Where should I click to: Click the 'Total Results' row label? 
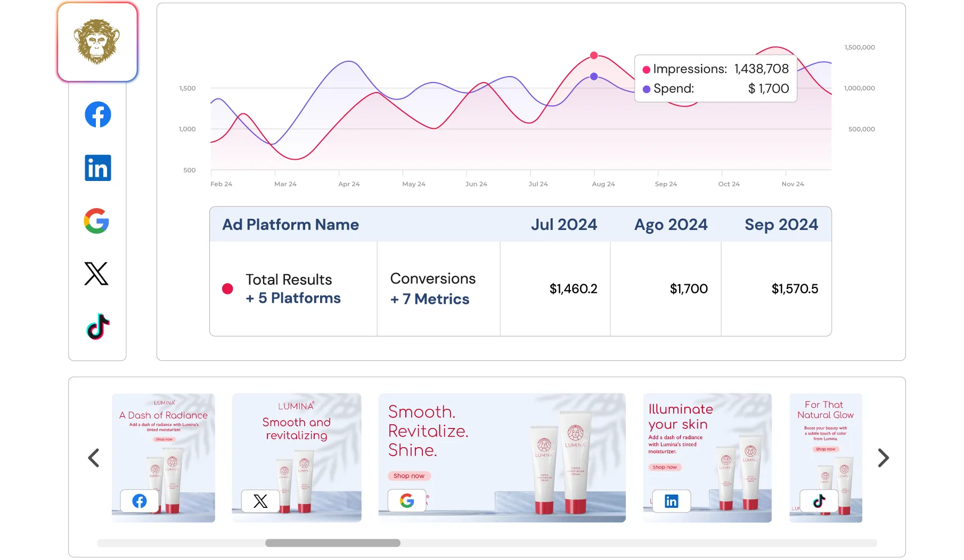coord(289,279)
